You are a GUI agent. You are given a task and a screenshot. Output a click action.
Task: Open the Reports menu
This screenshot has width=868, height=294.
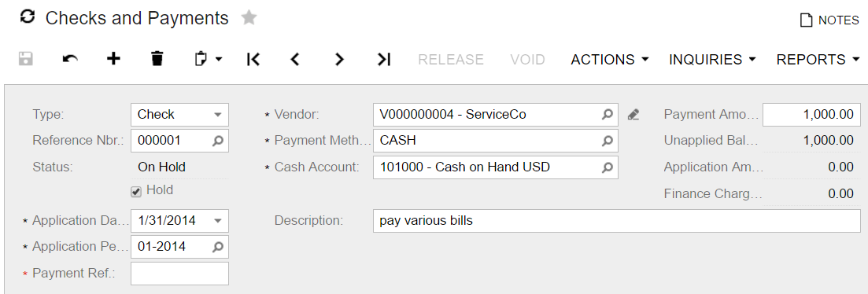coord(818,59)
